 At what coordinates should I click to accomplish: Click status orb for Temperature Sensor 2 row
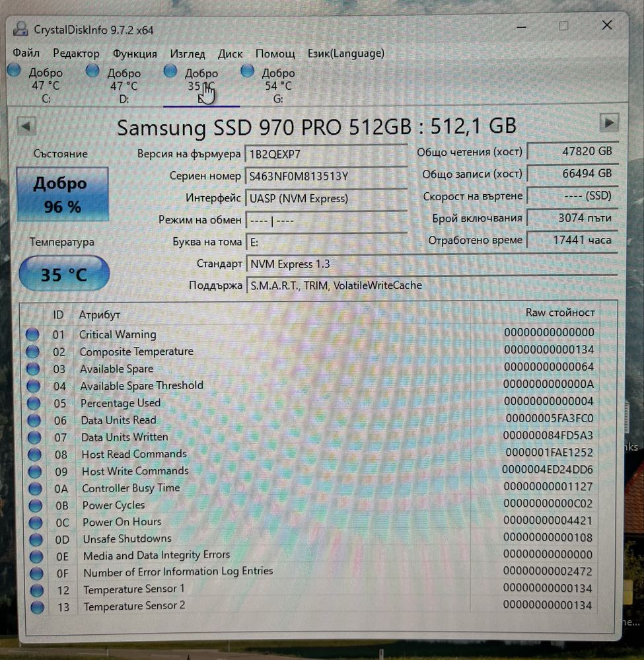pyautogui.click(x=38, y=607)
